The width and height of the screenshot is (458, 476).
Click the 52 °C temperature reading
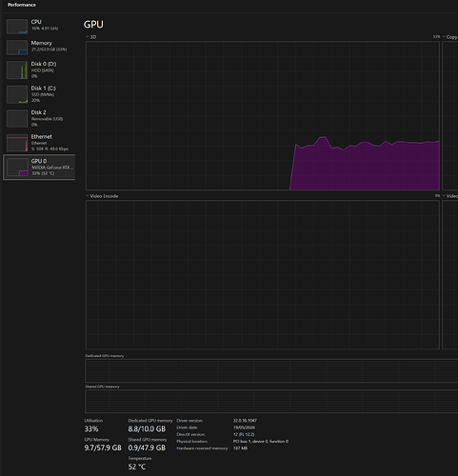tap(137, 466)
